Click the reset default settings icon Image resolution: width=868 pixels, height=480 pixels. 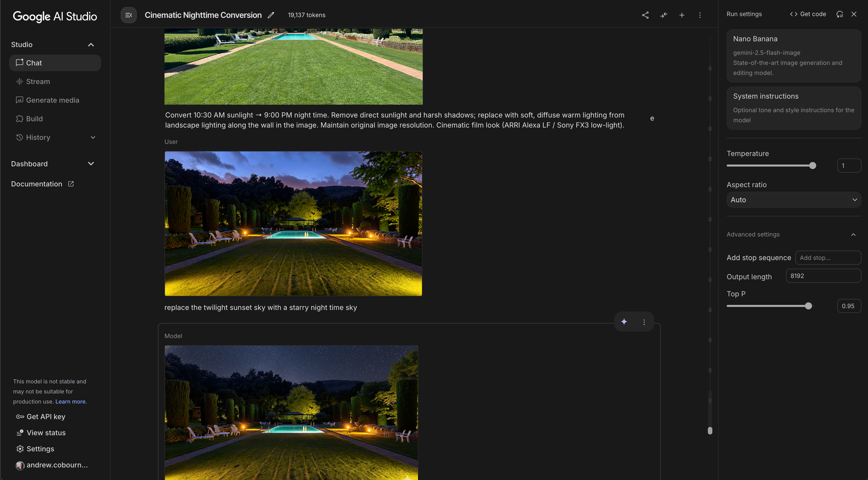[x=839, y=14]
